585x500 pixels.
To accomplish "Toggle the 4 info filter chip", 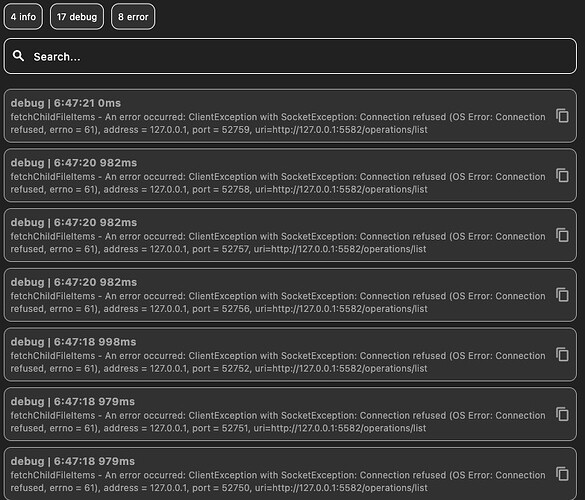I will [x=23, y=17].
